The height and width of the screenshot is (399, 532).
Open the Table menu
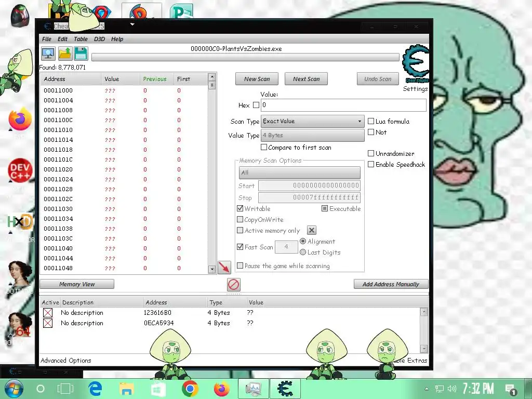[x=81, y=39]
